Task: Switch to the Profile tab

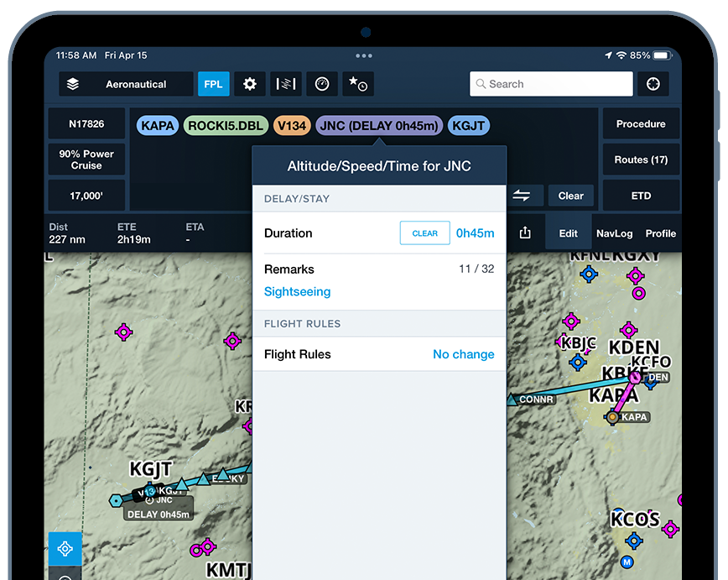Action: 661,233
